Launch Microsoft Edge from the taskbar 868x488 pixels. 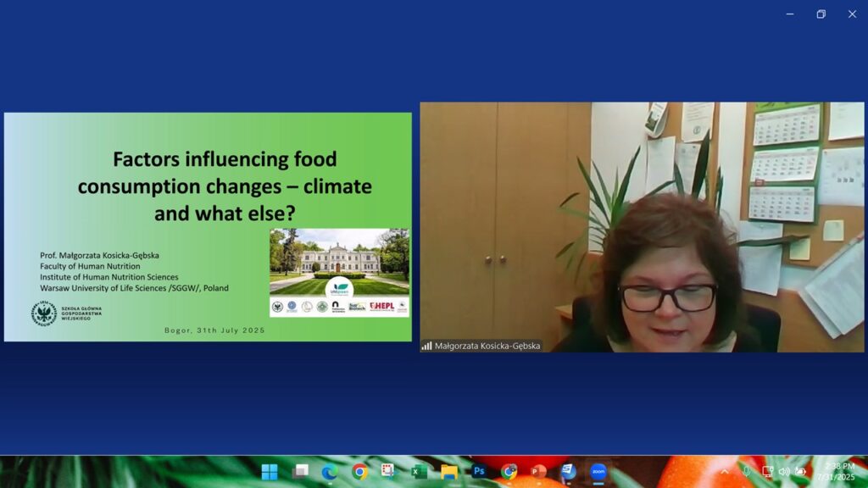(329, 472)
